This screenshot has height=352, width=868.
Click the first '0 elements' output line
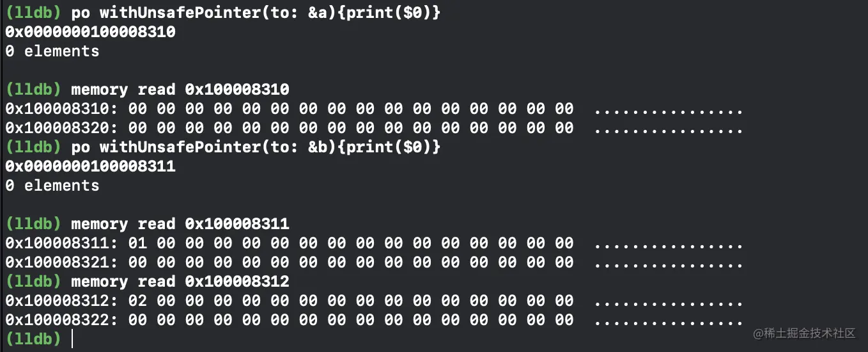tap(52, 51)
